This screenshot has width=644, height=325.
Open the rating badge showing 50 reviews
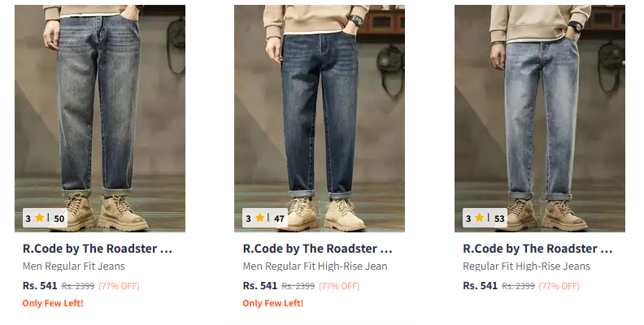[45, 218]
